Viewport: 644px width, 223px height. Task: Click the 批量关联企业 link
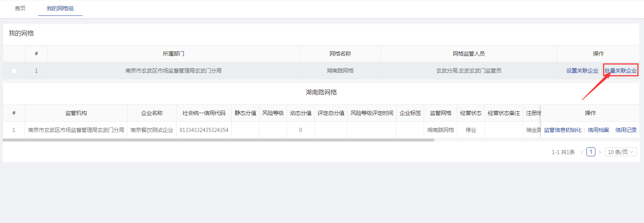[x=620, y=71]
